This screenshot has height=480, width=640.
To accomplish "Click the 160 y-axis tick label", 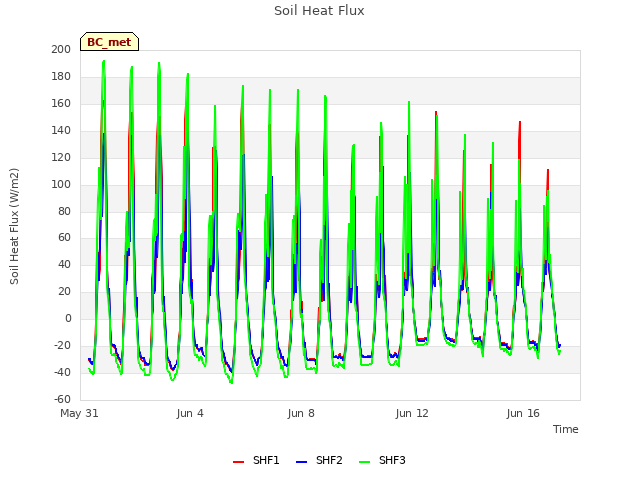I will pyautogui.click(x=61, y=103).
